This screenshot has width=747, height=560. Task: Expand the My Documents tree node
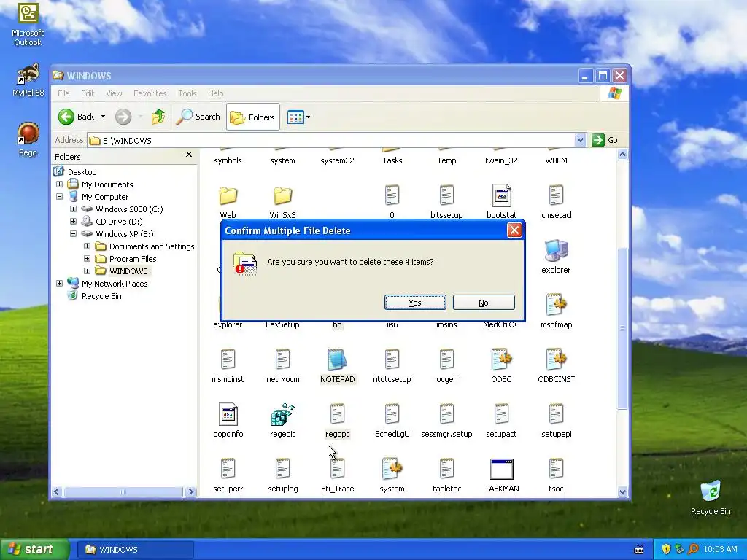click(60, 184)
